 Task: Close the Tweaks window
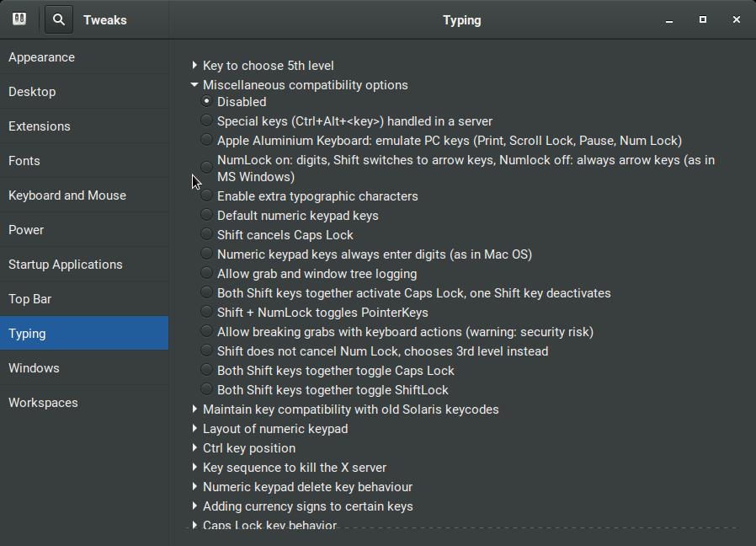click(737, 19)
